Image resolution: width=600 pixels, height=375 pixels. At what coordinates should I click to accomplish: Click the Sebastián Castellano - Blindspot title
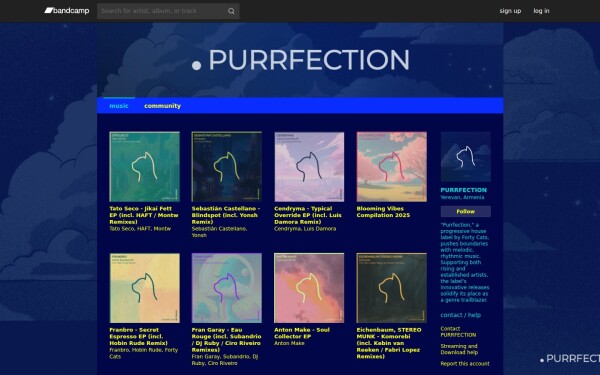[x=226, y=215]
